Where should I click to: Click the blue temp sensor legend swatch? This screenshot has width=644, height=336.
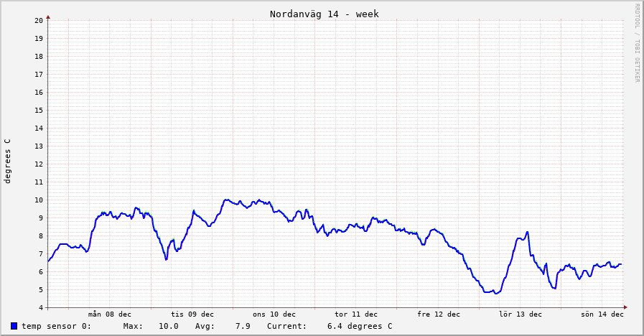pos(14,326)
